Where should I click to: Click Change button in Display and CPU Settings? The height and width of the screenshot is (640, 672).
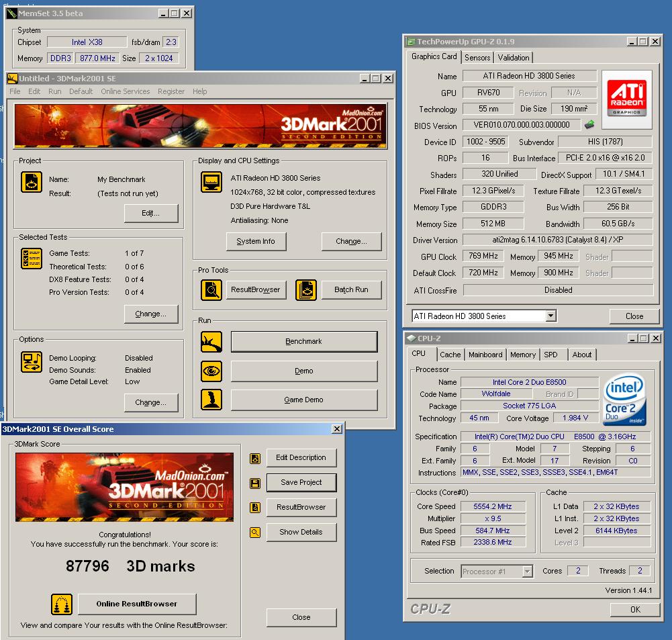pos(351,241)
